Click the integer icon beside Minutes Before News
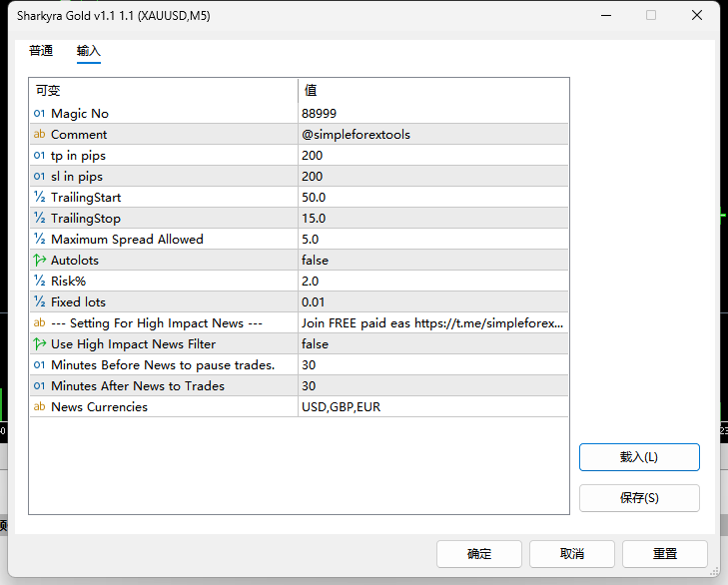The width and height of the screenshot is (728, 585). [40, 365]
